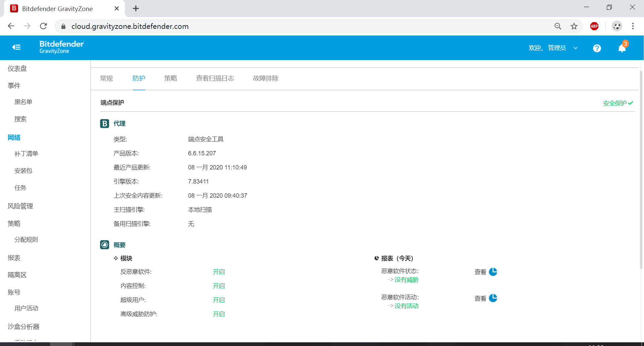View site security lock information
Image resolution: width=644 pixels, height=346 pixels.
63,27
